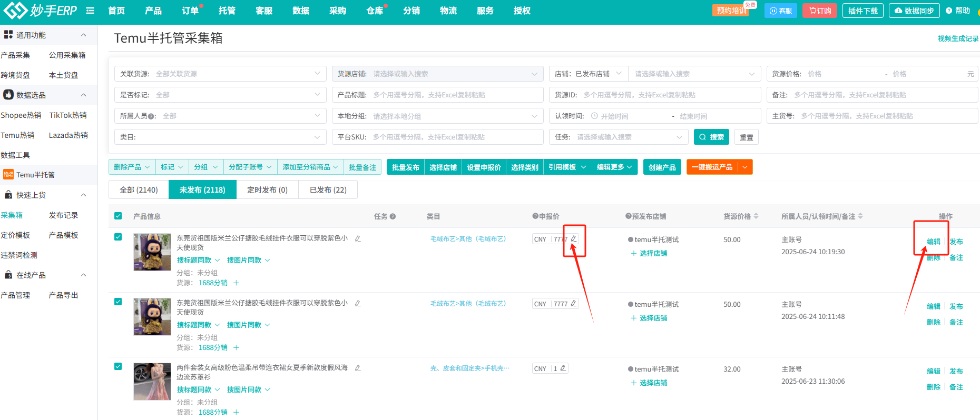Open the 客服 chat button in top bar

pos(781,11)
